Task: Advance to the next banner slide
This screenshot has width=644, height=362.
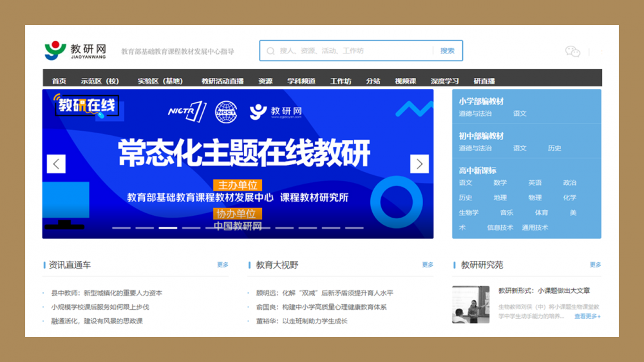Action: point(419,164)
